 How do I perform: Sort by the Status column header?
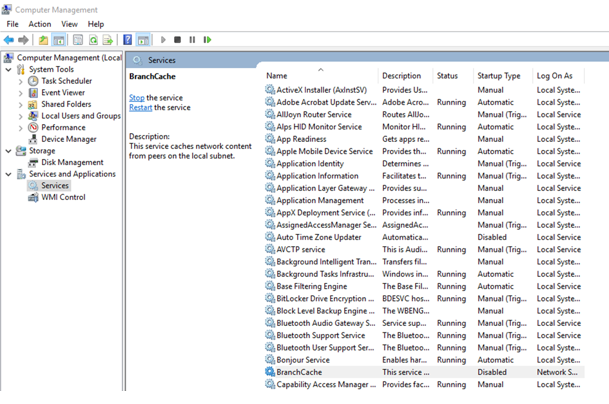tap(453, 76)
